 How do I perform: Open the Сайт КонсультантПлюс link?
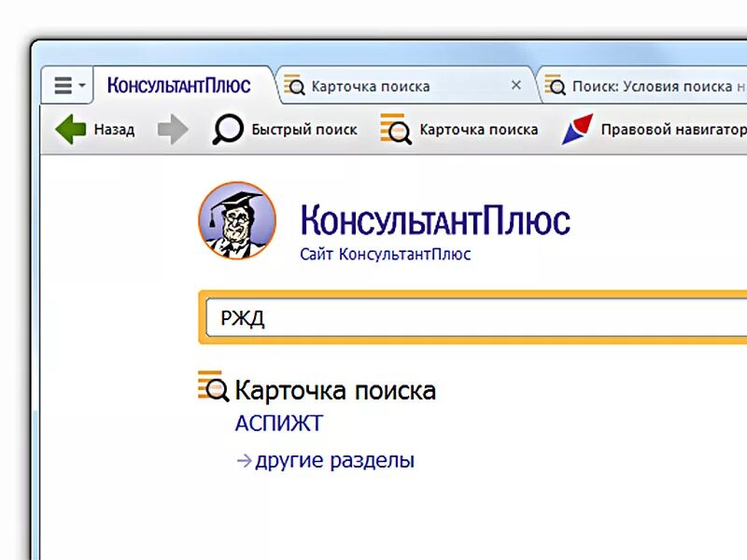tap(386, 254)
